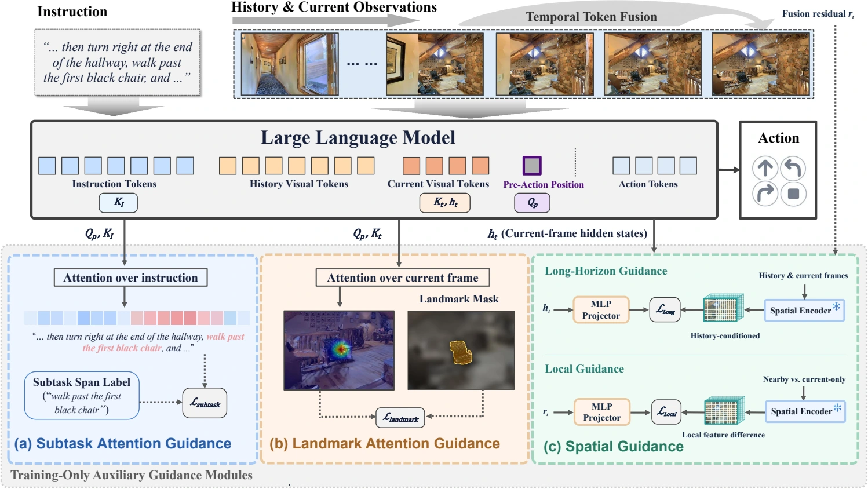Open the Landmark Mask chair image
The image size is (868, 489).
pyautogui.click(x=461, y=351)
